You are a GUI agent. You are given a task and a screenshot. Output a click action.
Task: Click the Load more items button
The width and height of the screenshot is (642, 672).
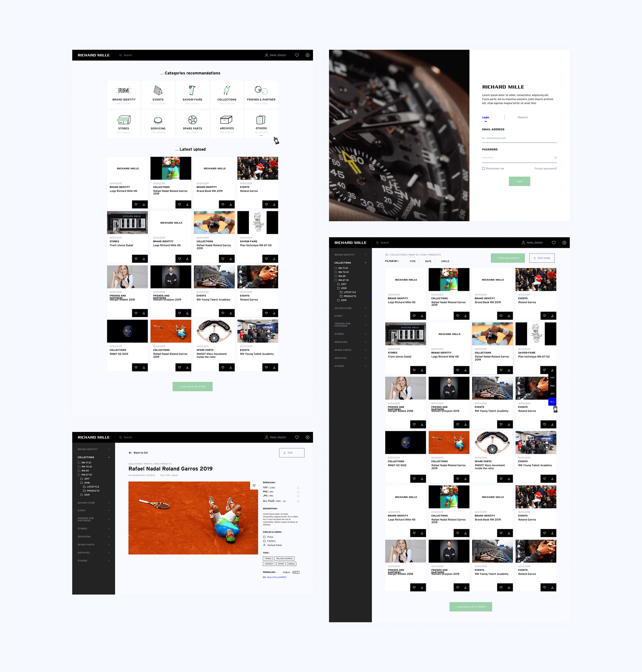pyautogui.click(x=193, y=386)
